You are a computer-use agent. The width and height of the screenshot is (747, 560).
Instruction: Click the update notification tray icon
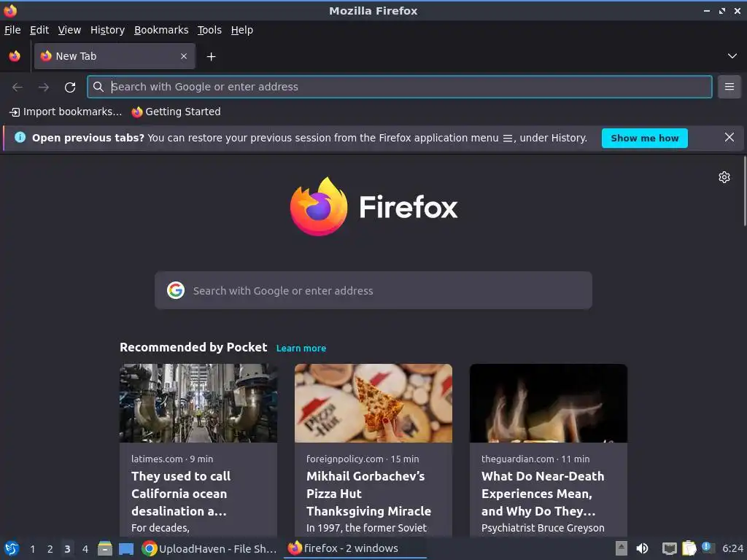pos(708,548)
